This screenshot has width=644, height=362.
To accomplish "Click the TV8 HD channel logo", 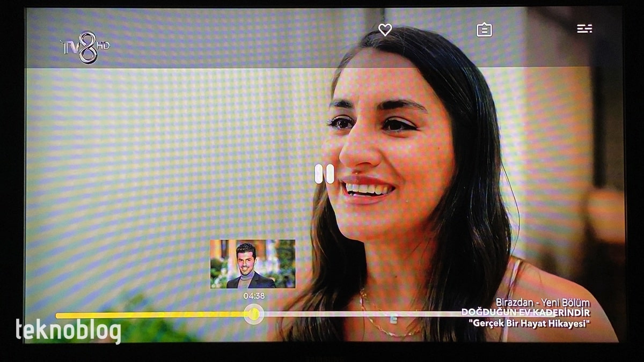I will [x=85, y=47].
